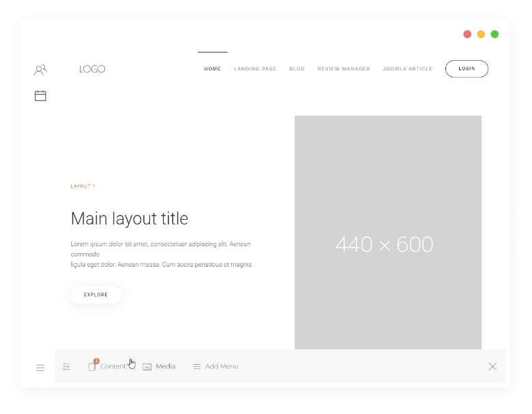Click the LAYOUT 1 orange label
This screenshot has width=532, height=414.
click(x=83, y=186)
